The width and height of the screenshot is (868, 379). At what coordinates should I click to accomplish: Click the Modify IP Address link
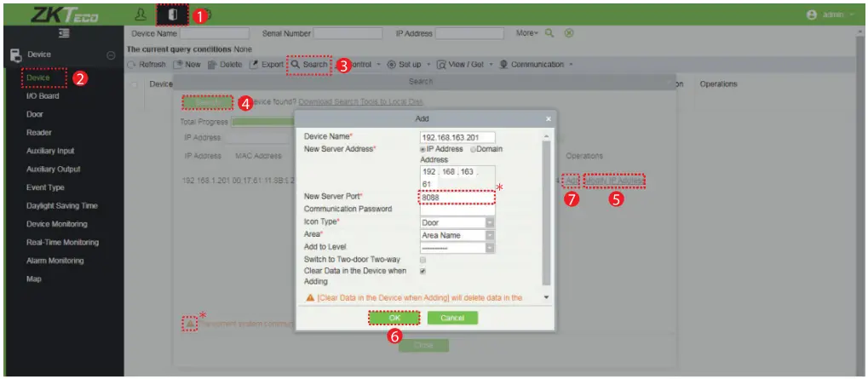click(x=614, y=181)
